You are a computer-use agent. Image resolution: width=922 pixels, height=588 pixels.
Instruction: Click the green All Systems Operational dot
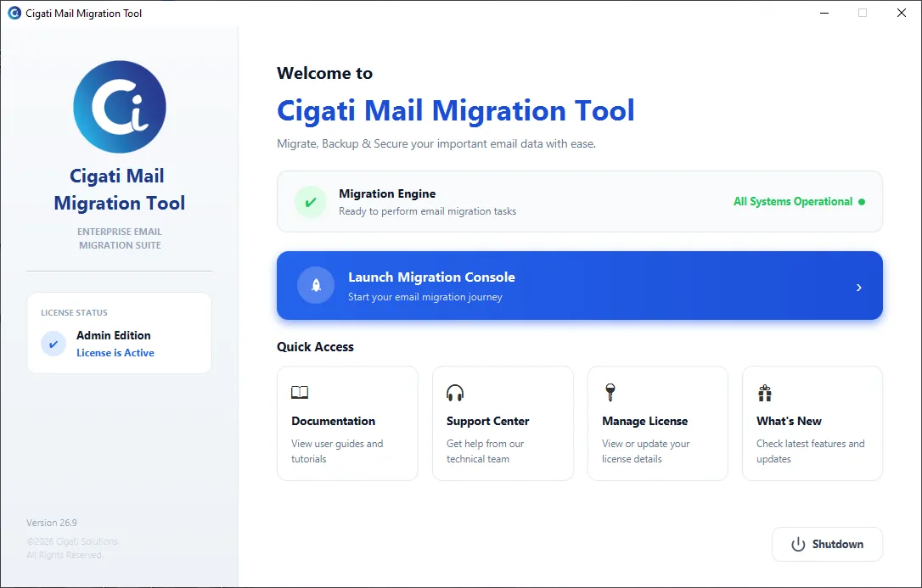click(x=862, y=202)
